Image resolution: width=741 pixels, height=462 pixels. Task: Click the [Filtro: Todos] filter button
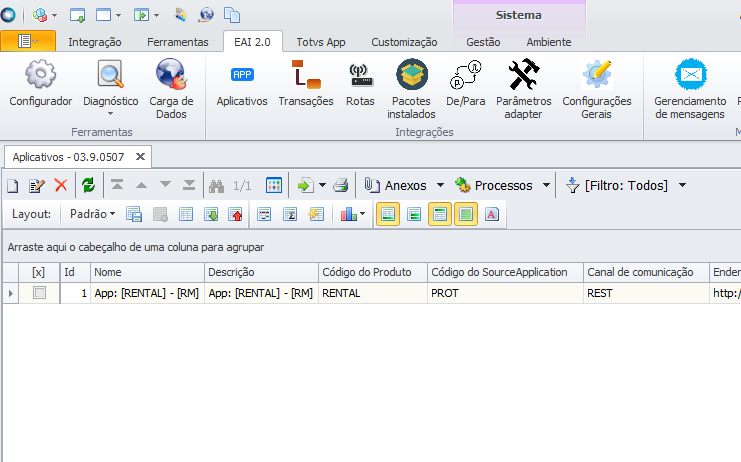coord(617,185)
